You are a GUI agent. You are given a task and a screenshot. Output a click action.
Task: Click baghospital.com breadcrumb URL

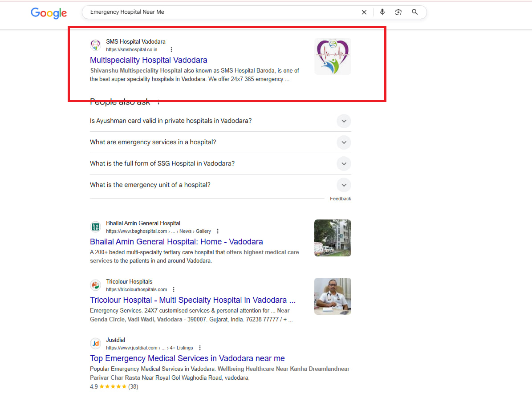tap(158, 231)
